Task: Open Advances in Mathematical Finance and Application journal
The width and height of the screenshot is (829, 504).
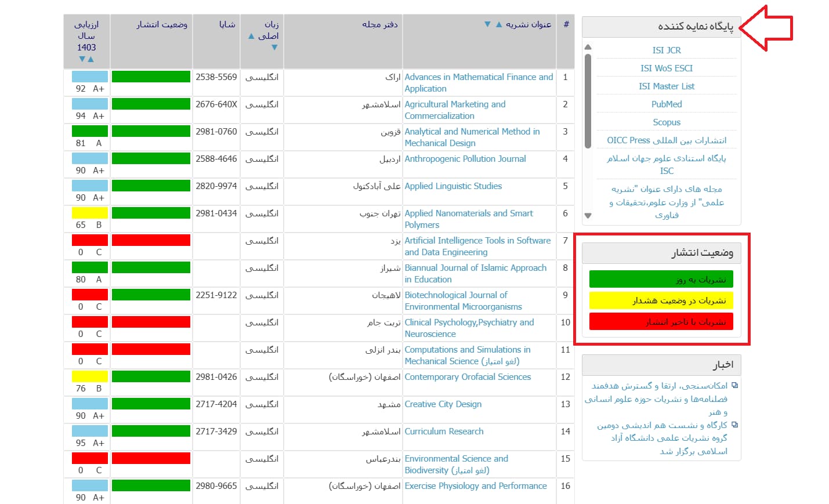Action: (x=479, y=83)
